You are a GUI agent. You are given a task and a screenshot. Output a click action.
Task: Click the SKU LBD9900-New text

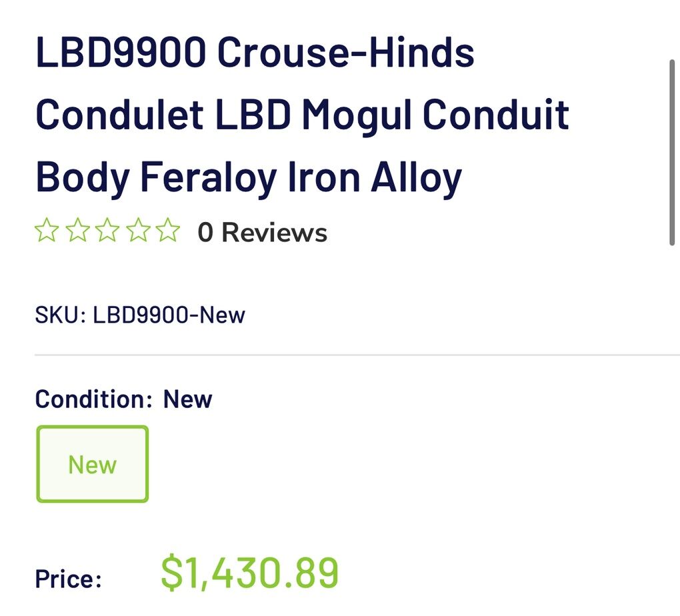(x=140, y=315)
